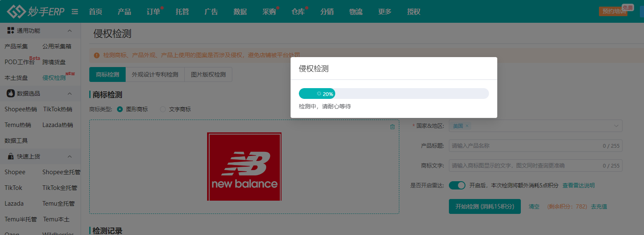Switch to 外观设计专利检测 tab
This screenshot has width=644, height=235.
click(155, 74)
